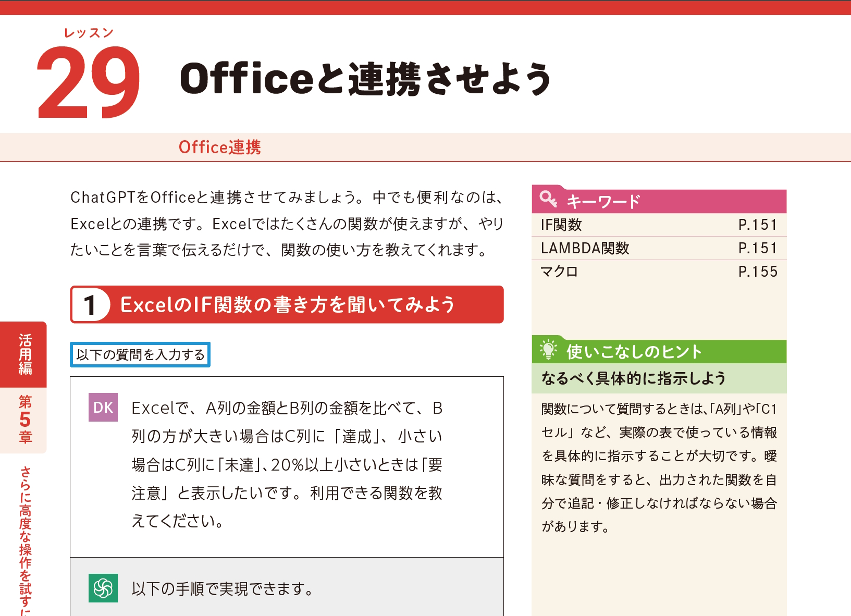Enable the blue 以下の質問を入力する label

tap(140, 355)
